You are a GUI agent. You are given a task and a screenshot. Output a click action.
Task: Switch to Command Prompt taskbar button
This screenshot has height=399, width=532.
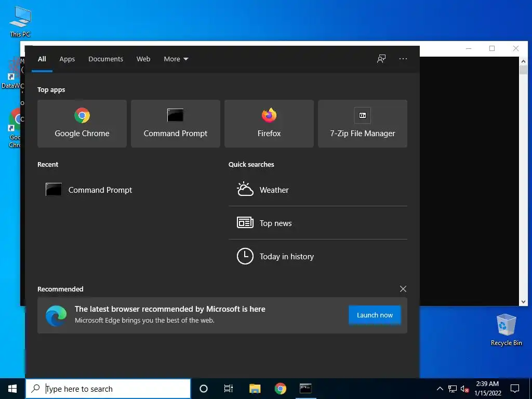(305, 389)
